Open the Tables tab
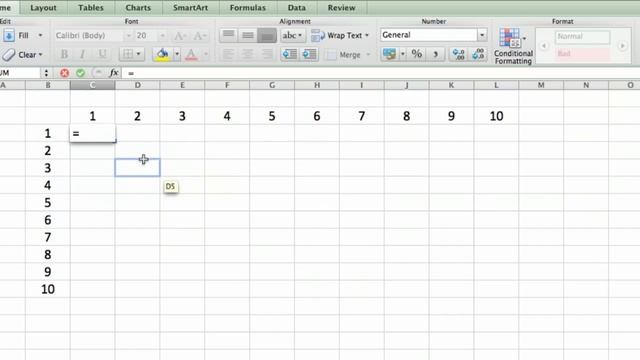The image size is (640, 360). click(x=91, y=8)
